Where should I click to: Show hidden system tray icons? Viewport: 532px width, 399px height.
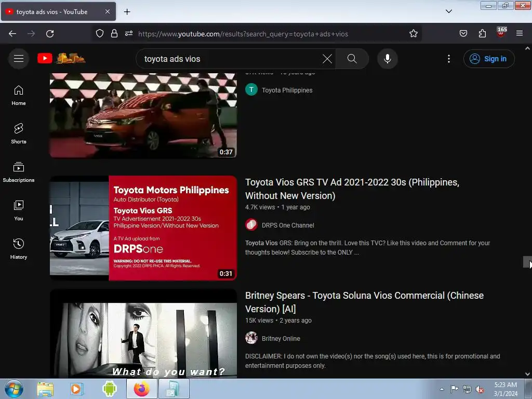442,389
